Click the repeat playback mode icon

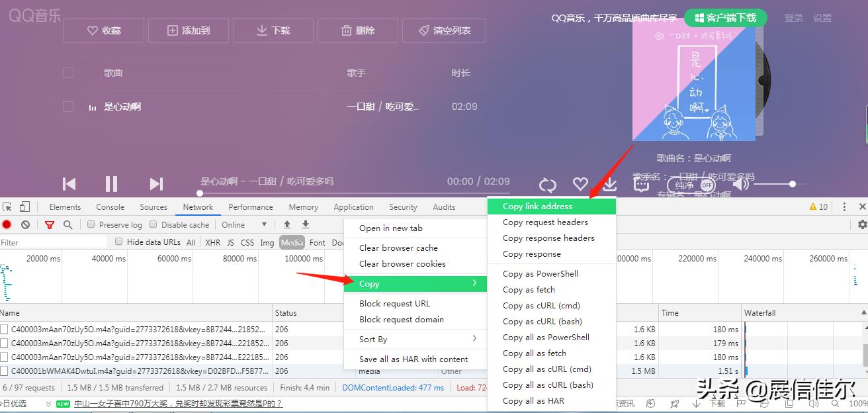click(548, 183)
